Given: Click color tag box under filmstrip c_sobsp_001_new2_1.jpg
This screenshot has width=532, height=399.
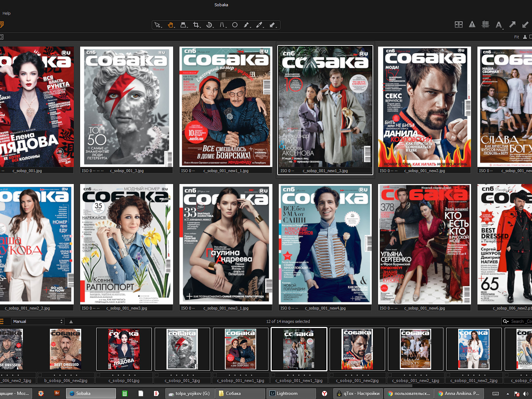Looking at the screenshot, I should point(390,375).
